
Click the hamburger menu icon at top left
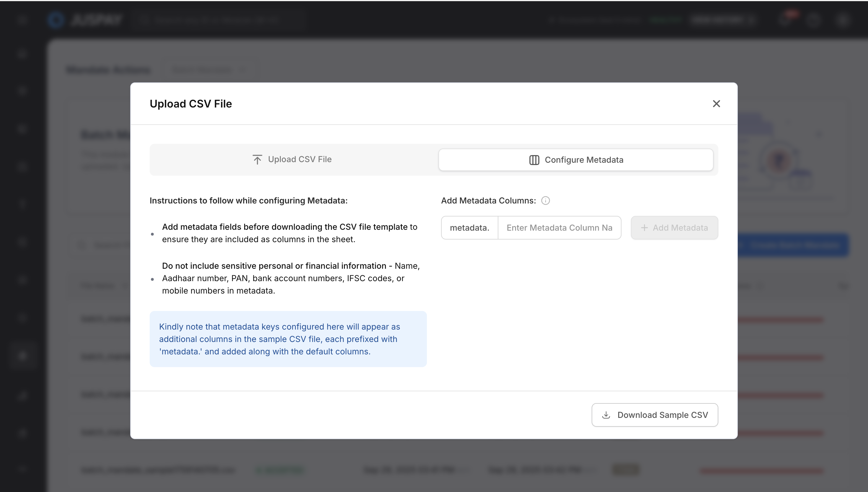[22, 20]
